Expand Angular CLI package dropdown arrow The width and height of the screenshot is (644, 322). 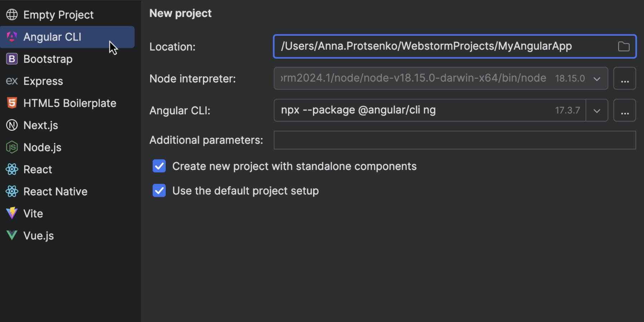point(597,111)
